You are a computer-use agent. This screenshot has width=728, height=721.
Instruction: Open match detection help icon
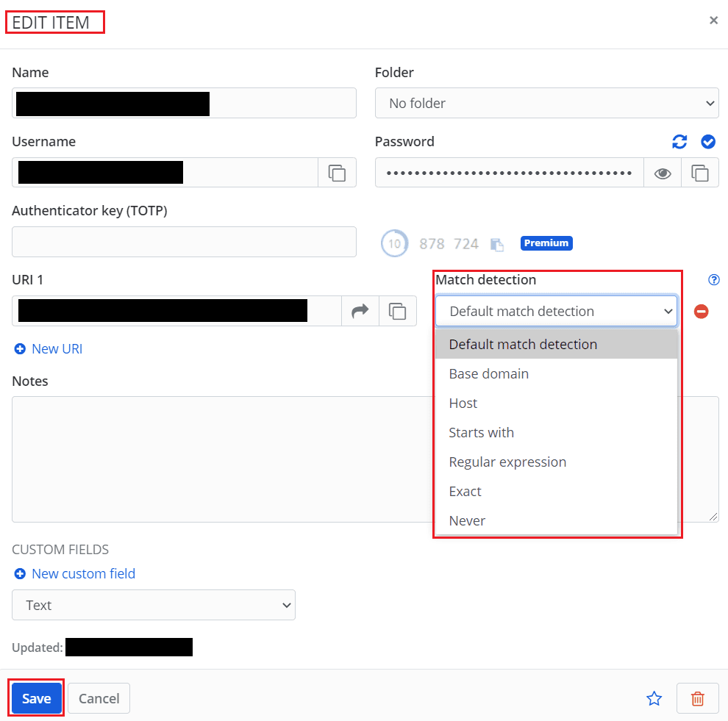[713, 280]
